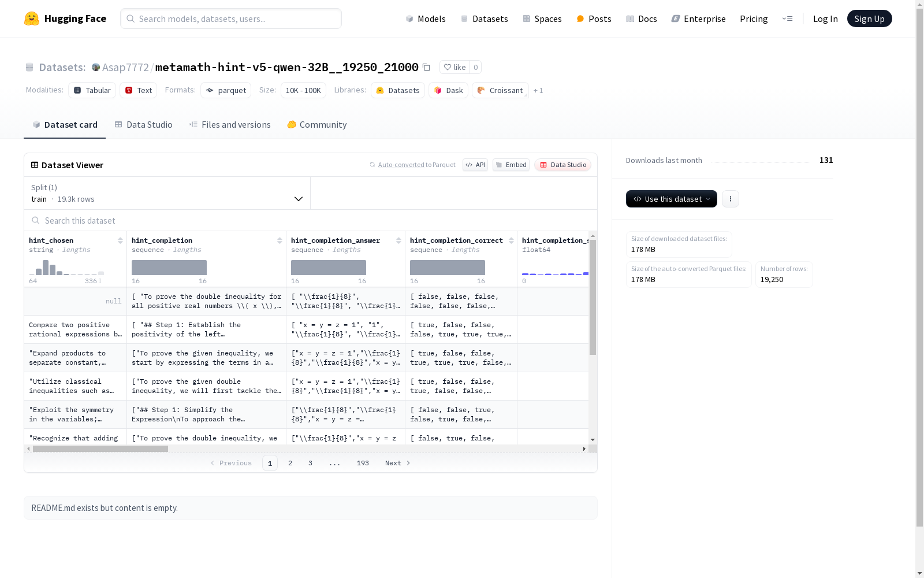Click the Hugging Face logo icon
This screenshot has width=924, height=578.
click(x=32, y=18)
